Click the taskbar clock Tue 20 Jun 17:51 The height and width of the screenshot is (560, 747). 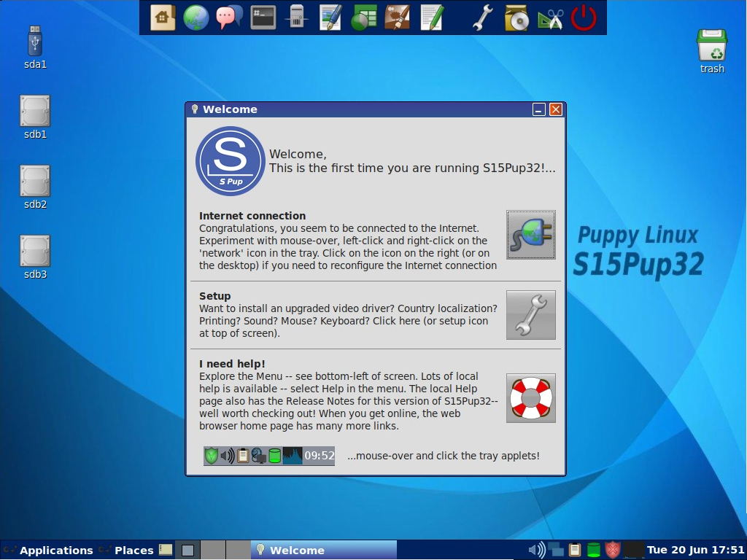[x=695, y=550]
